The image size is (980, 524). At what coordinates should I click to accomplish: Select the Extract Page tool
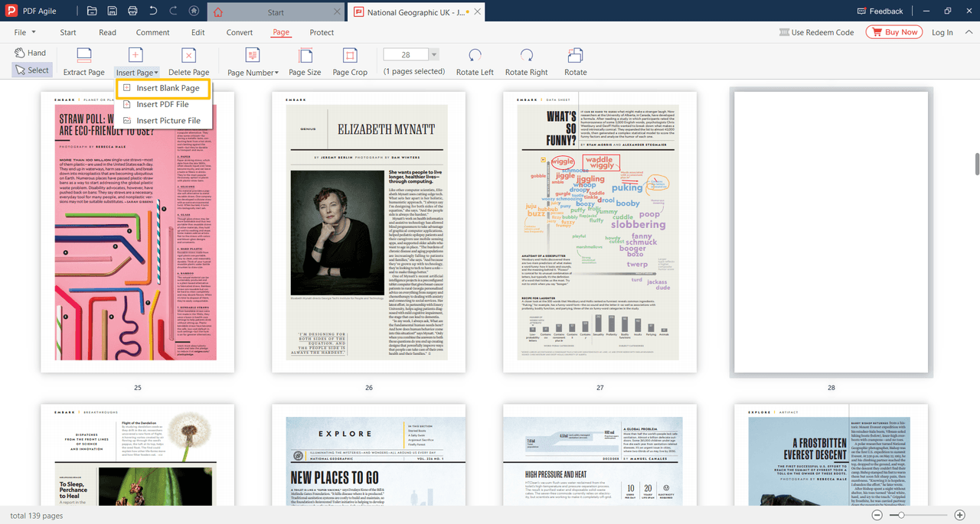[83, 61]
